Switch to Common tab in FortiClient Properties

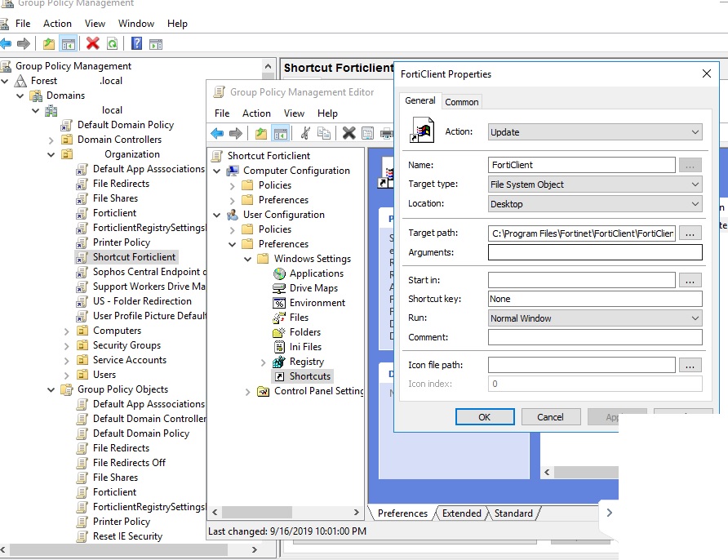tap(461, 102)
